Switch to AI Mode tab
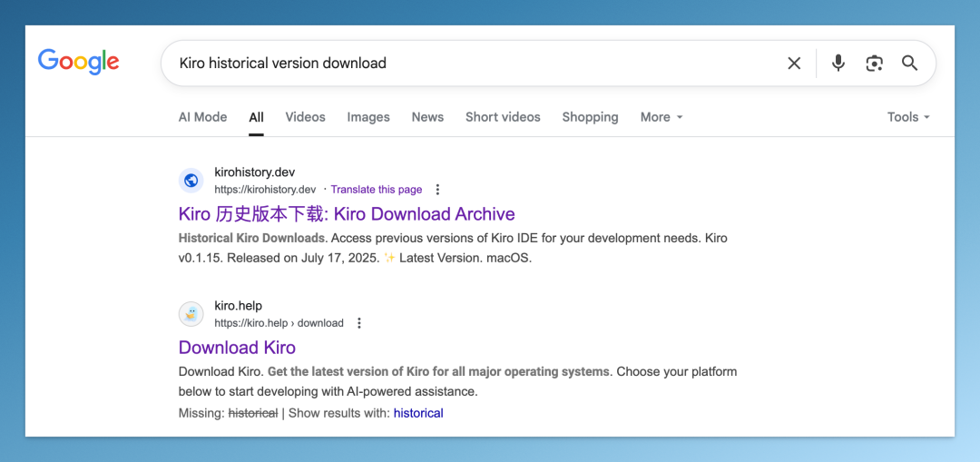This screenshot has width=980, height=462. pos(202,117)
